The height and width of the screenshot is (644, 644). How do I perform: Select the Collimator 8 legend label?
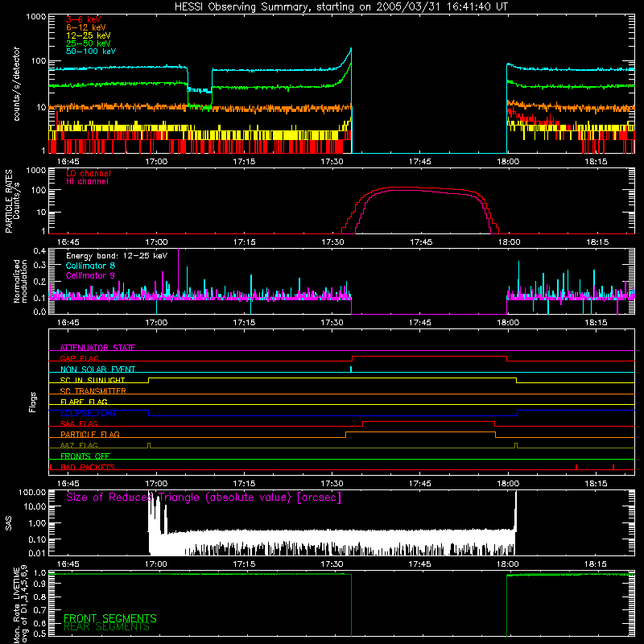90,266
